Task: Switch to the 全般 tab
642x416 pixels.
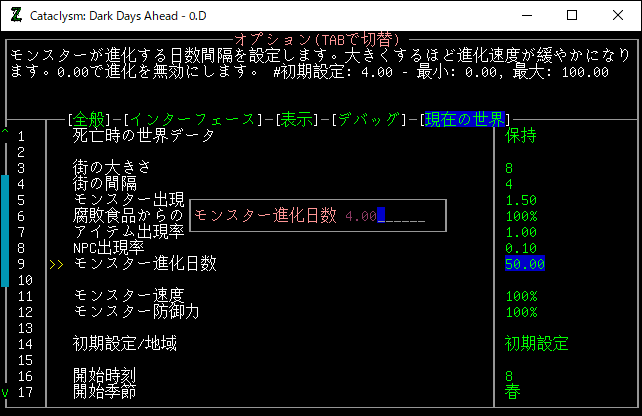Action: coord(90,119)
